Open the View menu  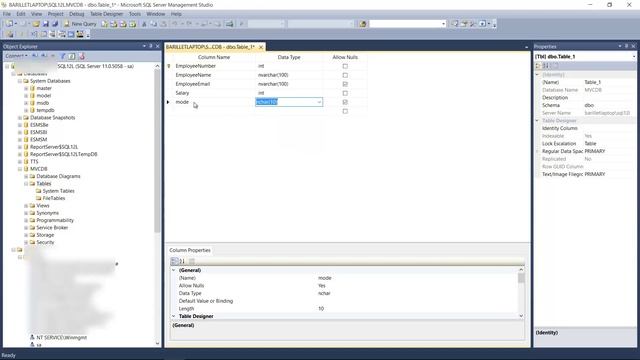[x=36, y=14]
